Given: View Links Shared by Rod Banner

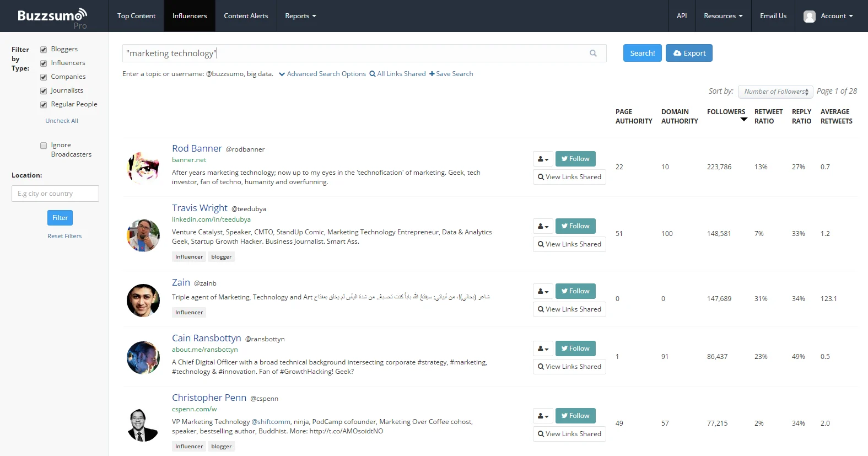Looking at the screenshot, I should (x=569, y=177).
